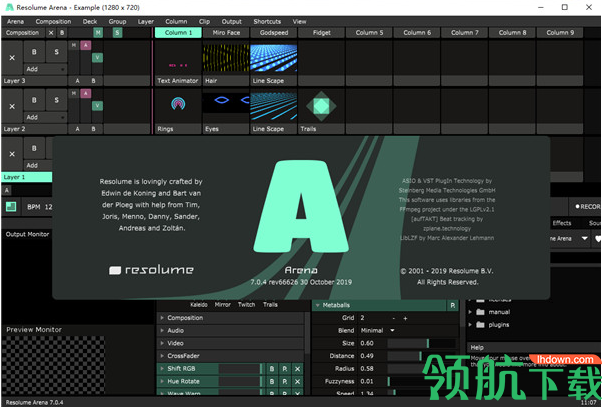Expand the manual folder tree item
The height and width of the screenshot is (407, 602).
470,312
